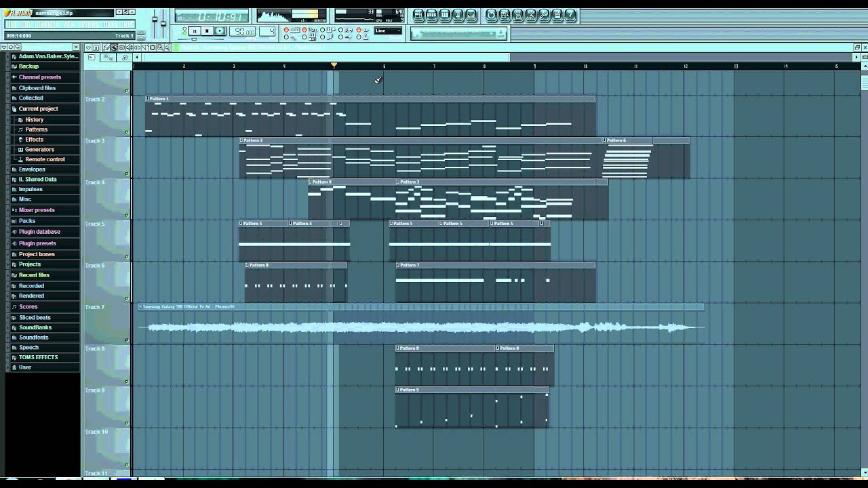868x488 pixels.
Task: Toggle the transport record button
Action: pyautogui.click(x=220, y=31)
